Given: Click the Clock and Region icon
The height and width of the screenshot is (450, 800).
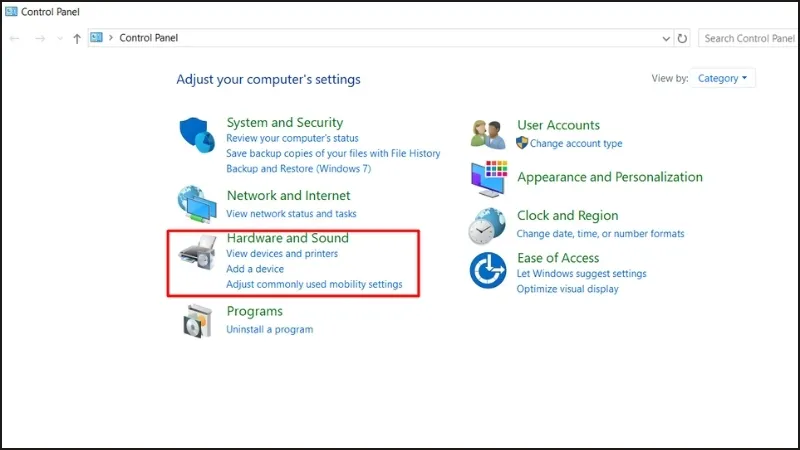Looking at the screenshot, I should point(488,224).
